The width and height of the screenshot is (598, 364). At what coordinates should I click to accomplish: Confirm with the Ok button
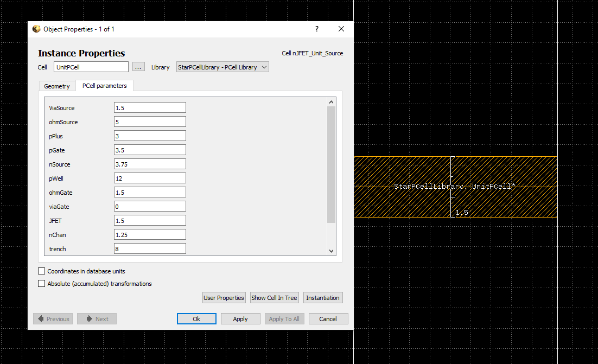(x=196, y=319)
